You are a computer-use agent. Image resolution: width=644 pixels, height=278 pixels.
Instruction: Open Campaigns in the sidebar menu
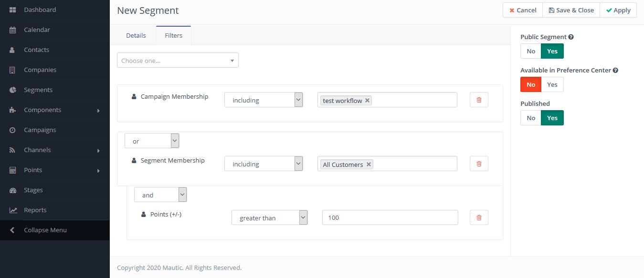40,130
